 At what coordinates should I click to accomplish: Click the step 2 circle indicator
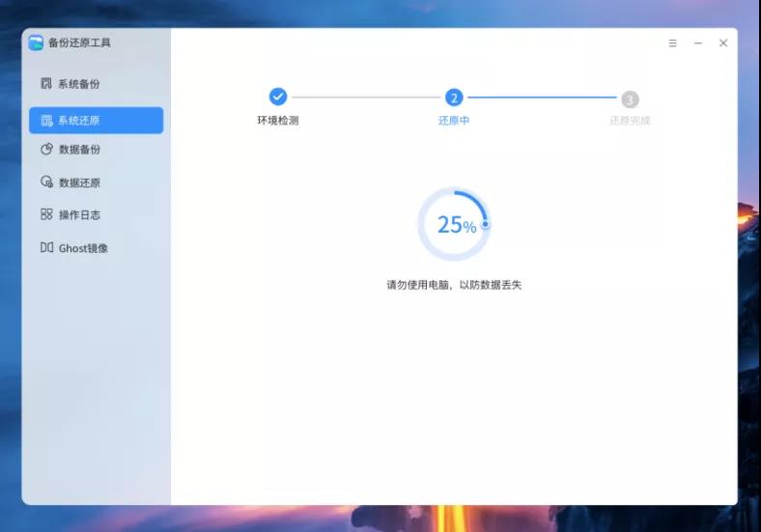(x=454, y=98)
